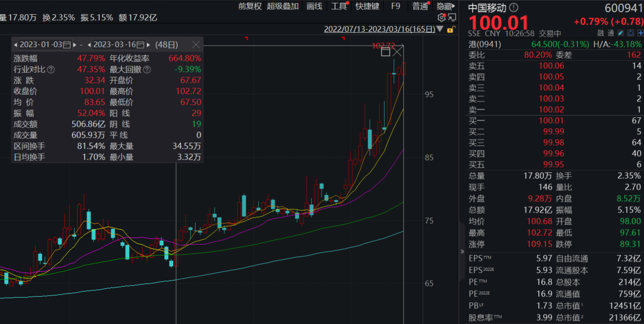Click 年化收益率 value 664.80%
This screenshot has width=644, height=324.
185,58
